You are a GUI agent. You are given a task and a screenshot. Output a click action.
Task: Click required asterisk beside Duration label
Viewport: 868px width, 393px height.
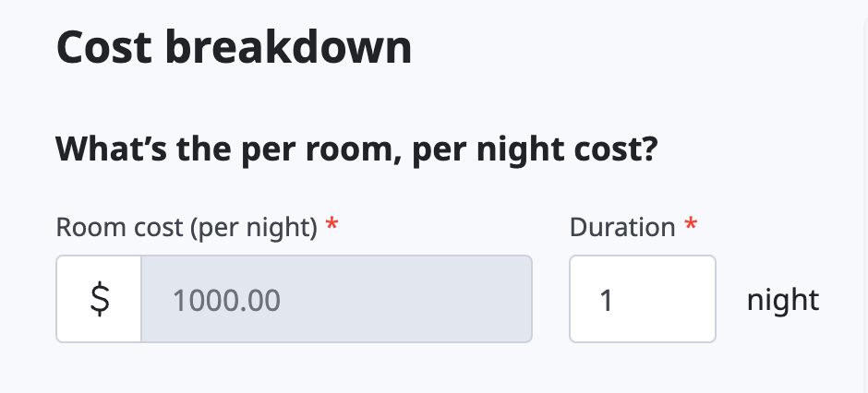point(691,224)
